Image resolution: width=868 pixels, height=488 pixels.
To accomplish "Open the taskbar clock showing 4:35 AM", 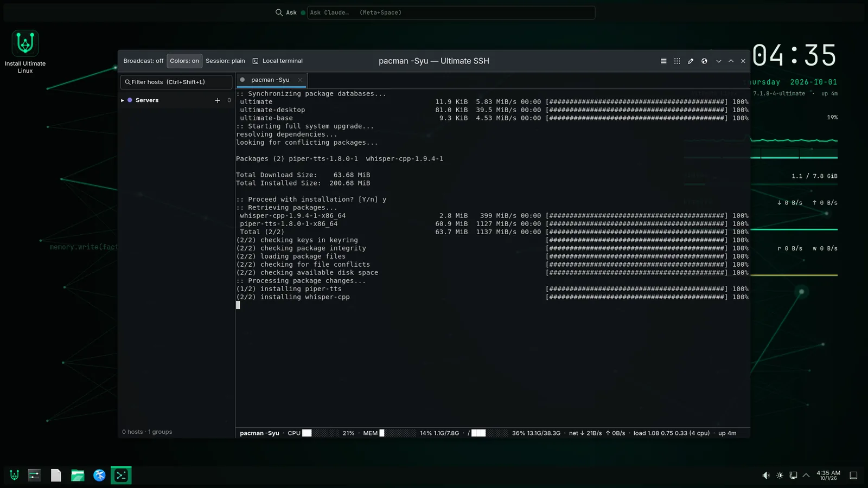I will (828, 476).
